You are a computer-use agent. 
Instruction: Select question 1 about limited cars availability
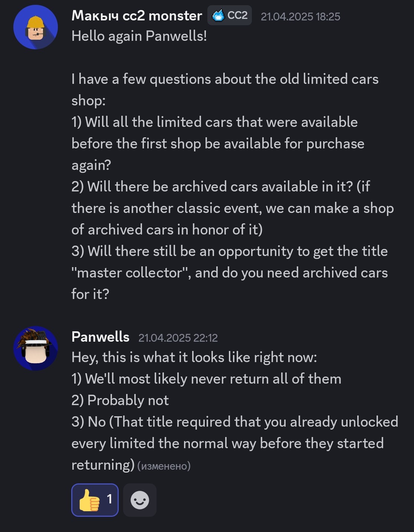tap(218, 144)
